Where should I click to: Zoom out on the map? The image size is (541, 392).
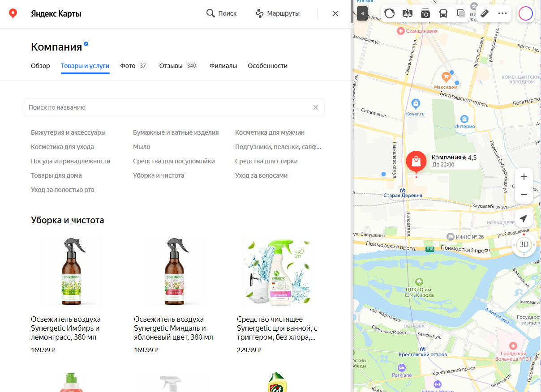pos(524,195)
